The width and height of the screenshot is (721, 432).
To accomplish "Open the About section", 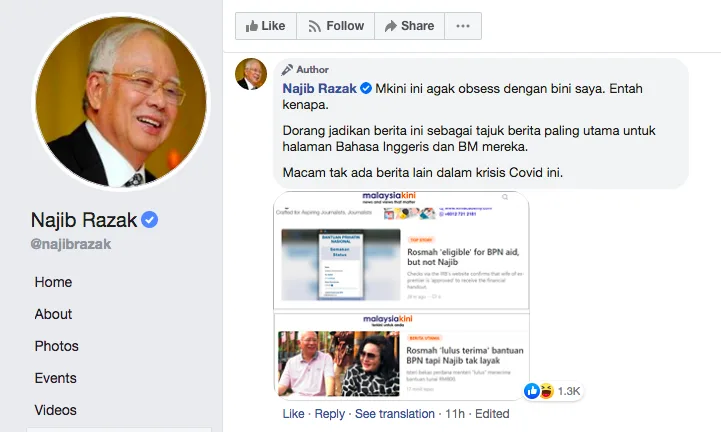I will point(53,314).
